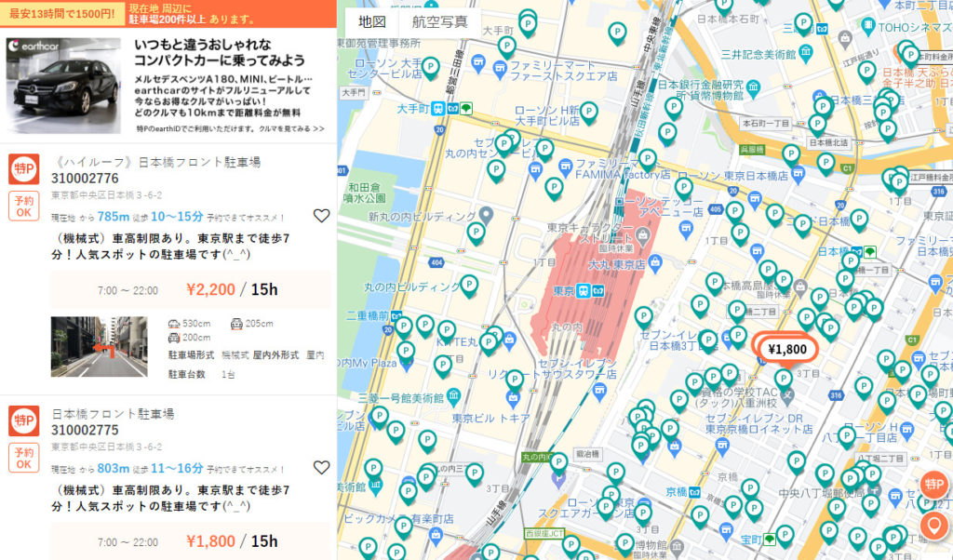Select the grey pin at 新丸の内ビルディング
The height and width of the screenshot is (560, 953).
pos(486,214)
